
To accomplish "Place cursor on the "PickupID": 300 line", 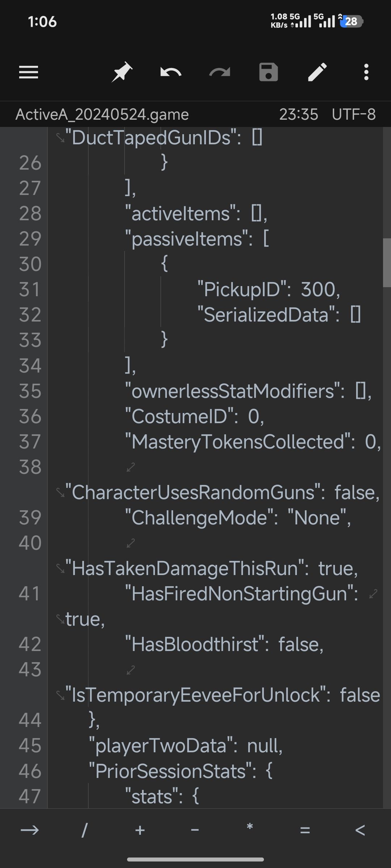I will pyautogui.click(x=269, y=289).
